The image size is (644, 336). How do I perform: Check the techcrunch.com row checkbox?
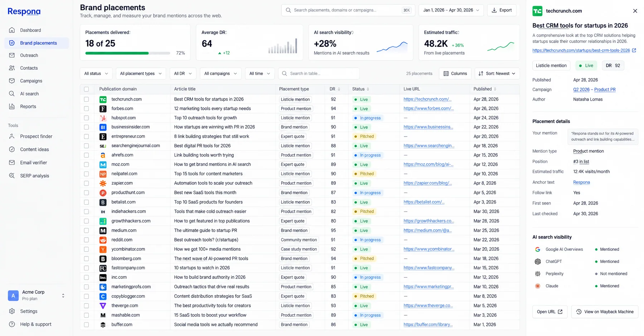[x=86, y=99]
